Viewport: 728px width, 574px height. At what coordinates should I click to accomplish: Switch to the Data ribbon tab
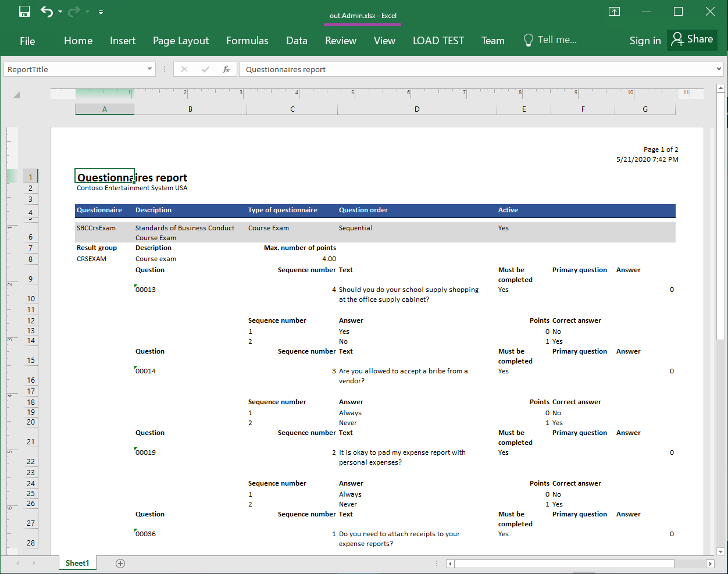[297, 41]
